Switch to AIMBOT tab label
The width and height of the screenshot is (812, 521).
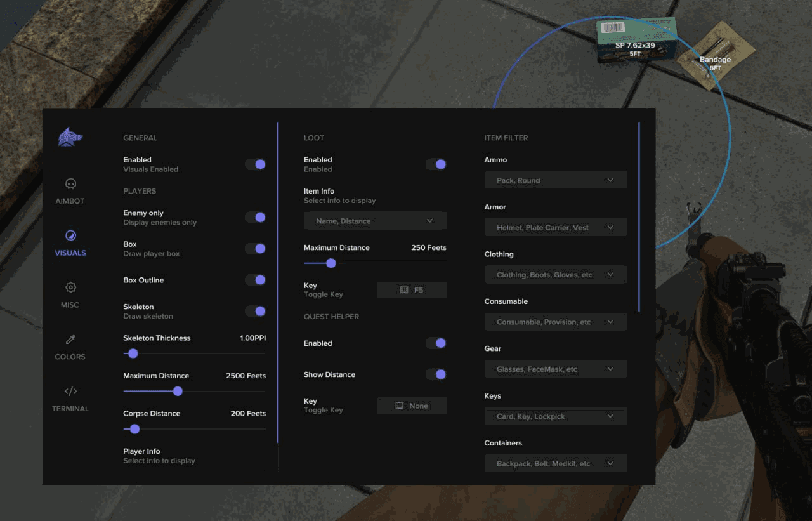pyautogui.click(x=70, y=201)
